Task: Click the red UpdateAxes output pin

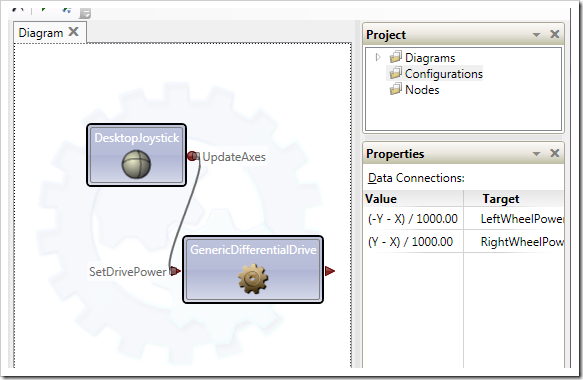Action: (x=192, y=156)
